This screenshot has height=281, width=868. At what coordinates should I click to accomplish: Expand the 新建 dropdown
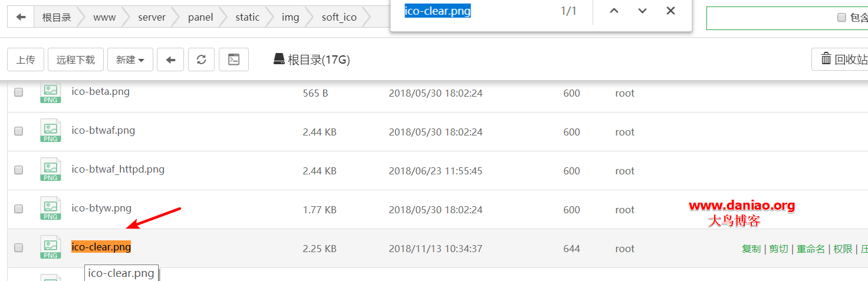[130, 59]
